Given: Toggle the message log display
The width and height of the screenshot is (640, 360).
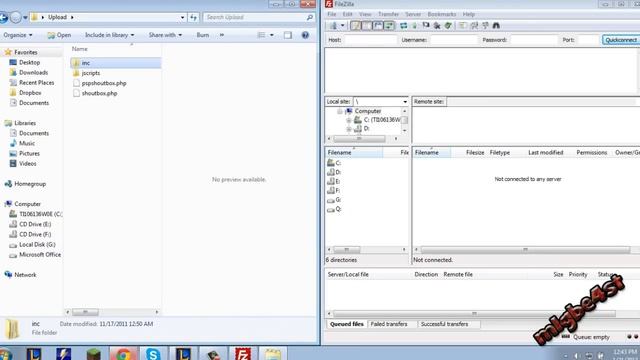Looking at the screenshot, I should tap(356, 26).
